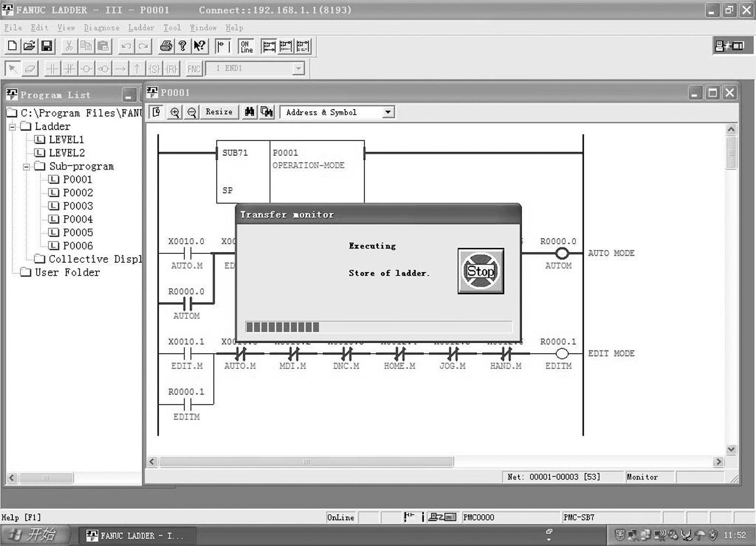
Task: Select the User Folder tree item
Action: (x=67, y=273)
